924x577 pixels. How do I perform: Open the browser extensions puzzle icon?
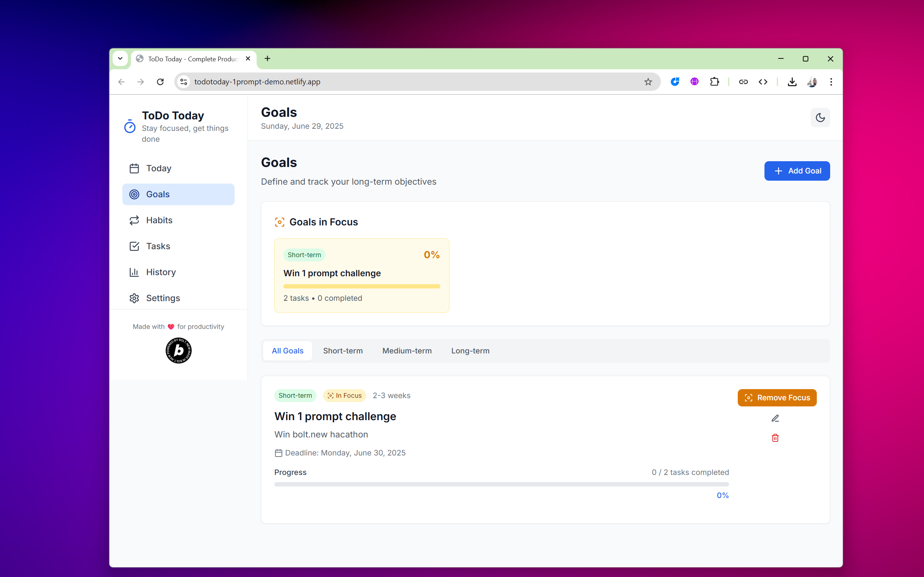714,82
